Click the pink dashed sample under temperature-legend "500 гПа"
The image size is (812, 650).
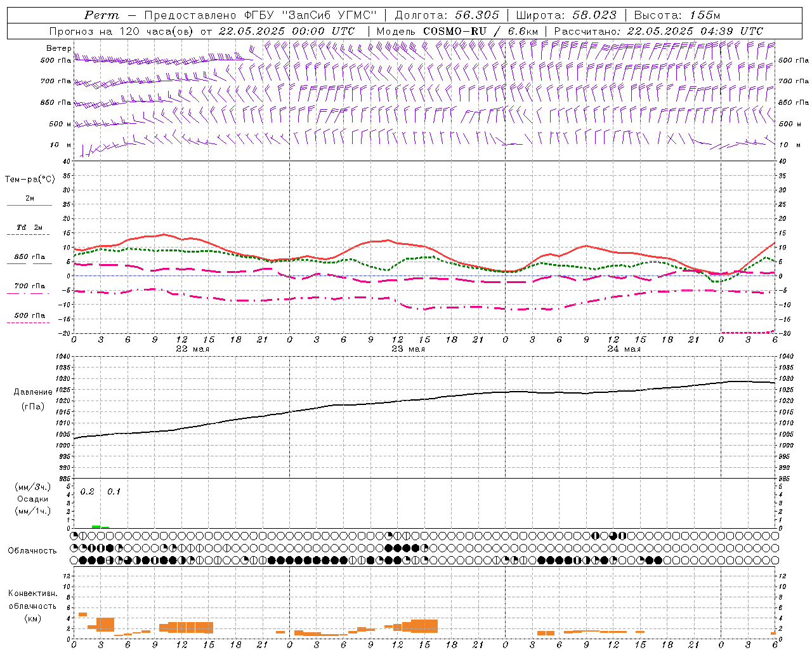click(29, 323)
